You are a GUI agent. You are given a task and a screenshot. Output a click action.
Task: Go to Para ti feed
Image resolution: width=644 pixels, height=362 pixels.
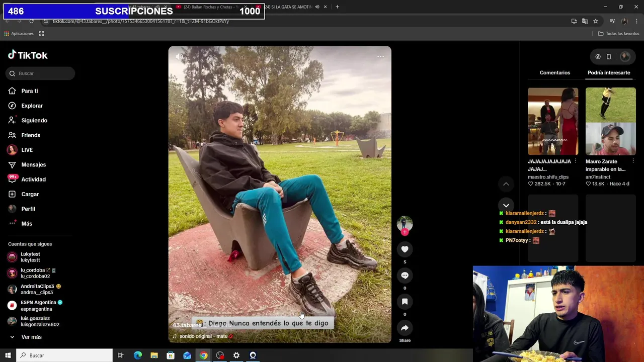click(23, 91)
